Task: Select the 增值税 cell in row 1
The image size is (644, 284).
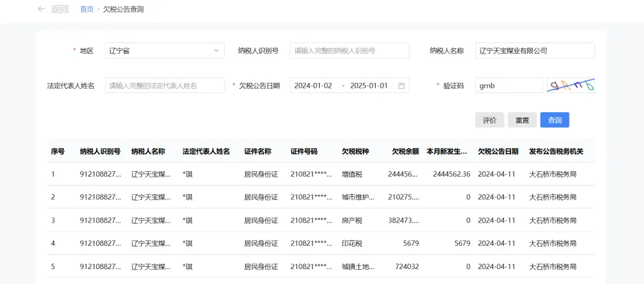Action: 352,174
